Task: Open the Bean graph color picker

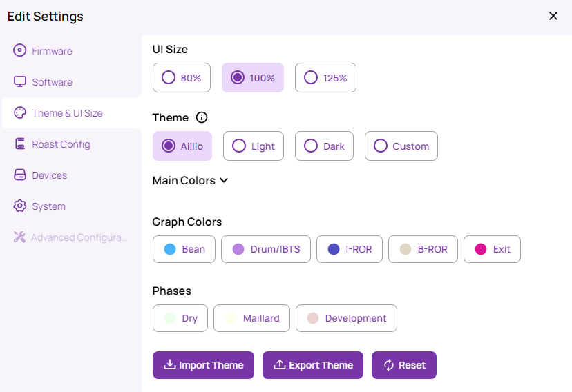Action: 184,249
